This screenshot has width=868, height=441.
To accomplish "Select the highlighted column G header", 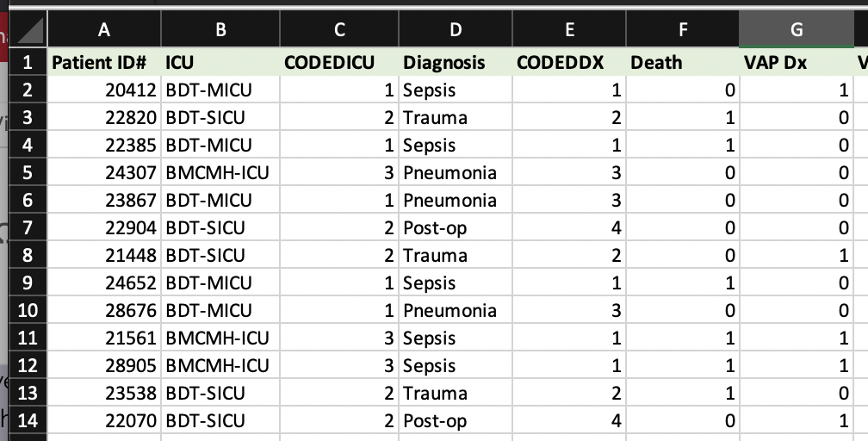I will [x=797, y=30].
